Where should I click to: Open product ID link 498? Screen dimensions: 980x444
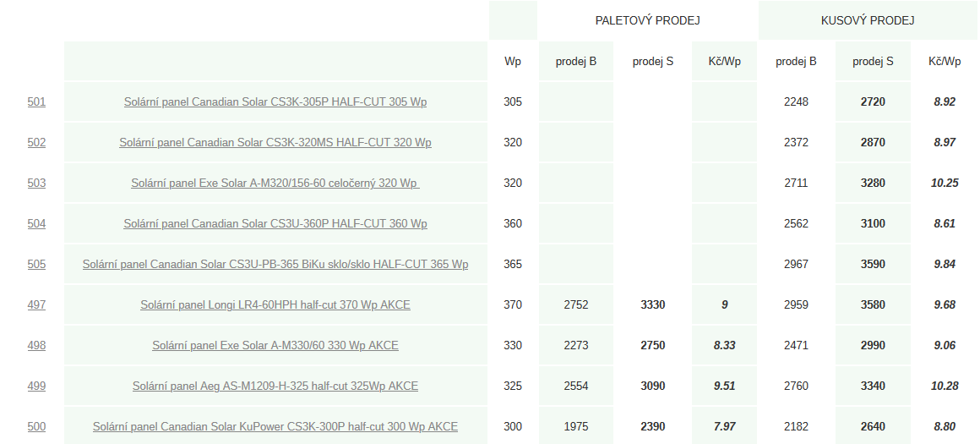[x=36, y=345]
